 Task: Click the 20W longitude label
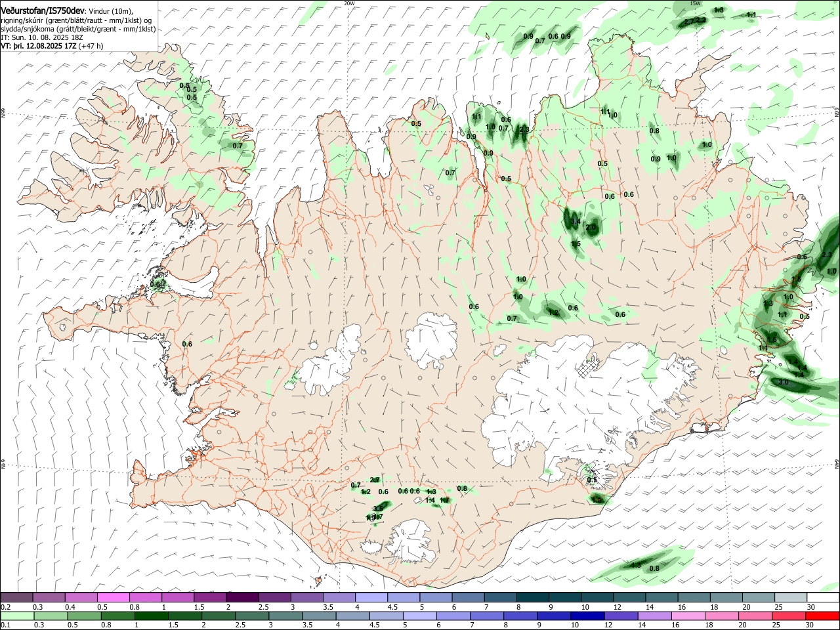[x=349, y=3]
